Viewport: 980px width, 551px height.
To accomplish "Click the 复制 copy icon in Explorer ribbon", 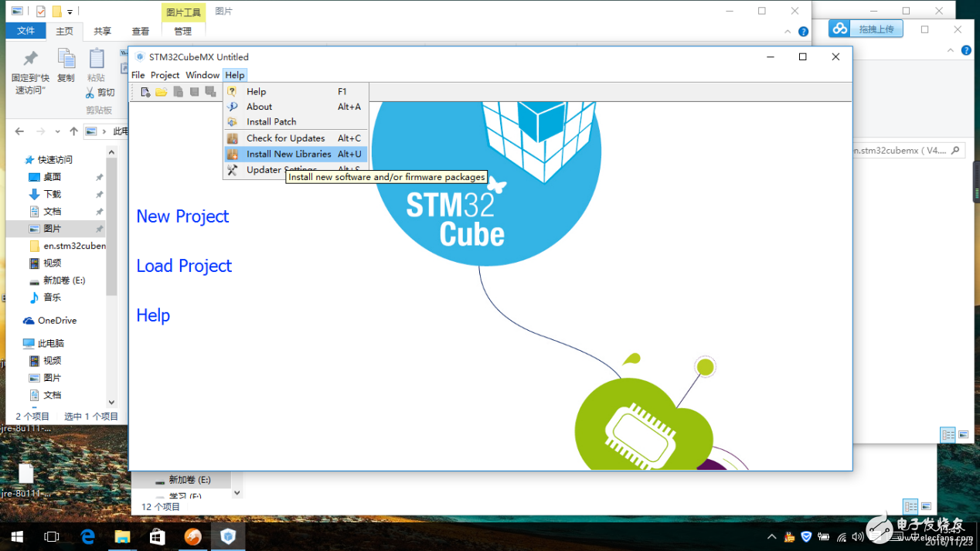I will [66, 60].
